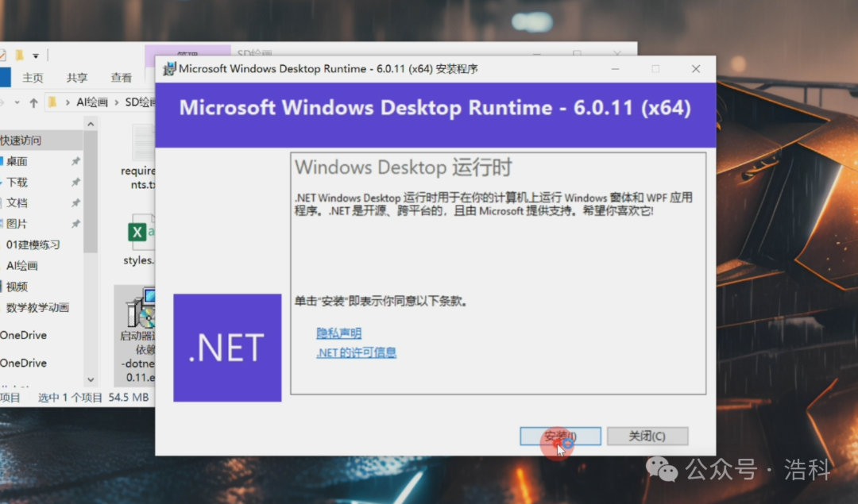Click the 安装(I) install button
The width and height of the screenshot is (858, 504).
click(560, 437)
